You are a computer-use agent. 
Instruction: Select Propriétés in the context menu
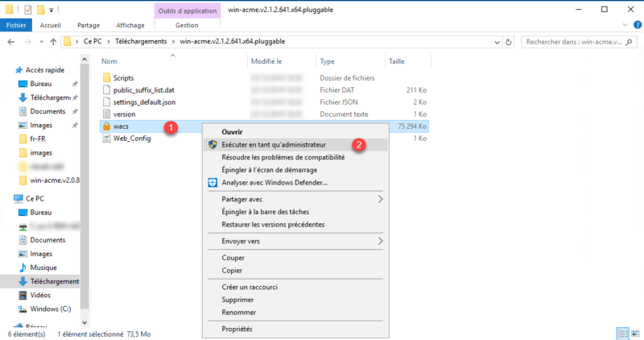point(237,329)
